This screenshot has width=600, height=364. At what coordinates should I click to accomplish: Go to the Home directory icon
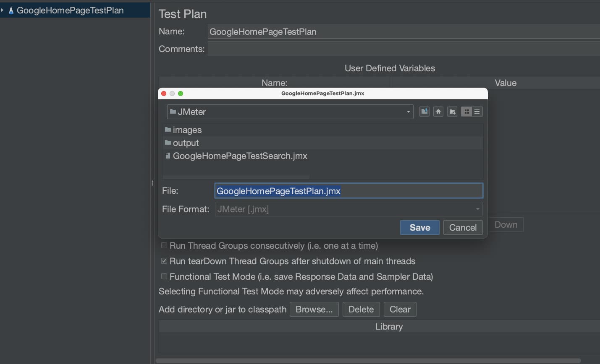(x=438, y=112)
